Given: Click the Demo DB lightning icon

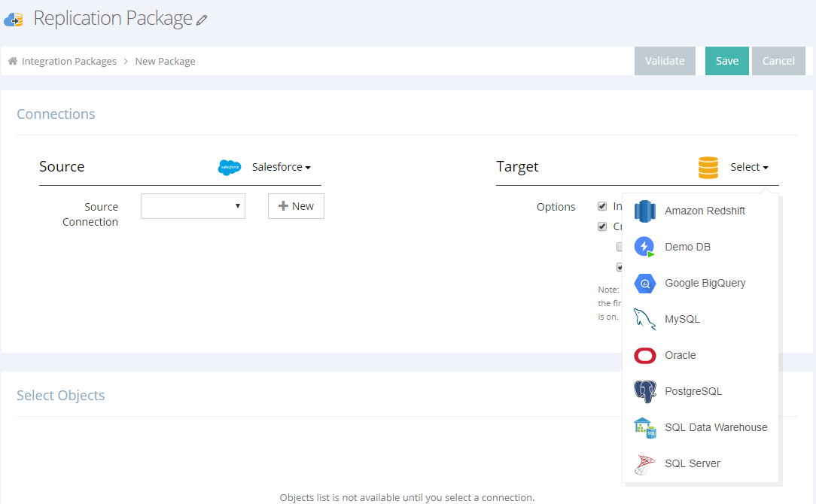Looking at the screenshot, I should pyautogui.click(x=644, y=247).
